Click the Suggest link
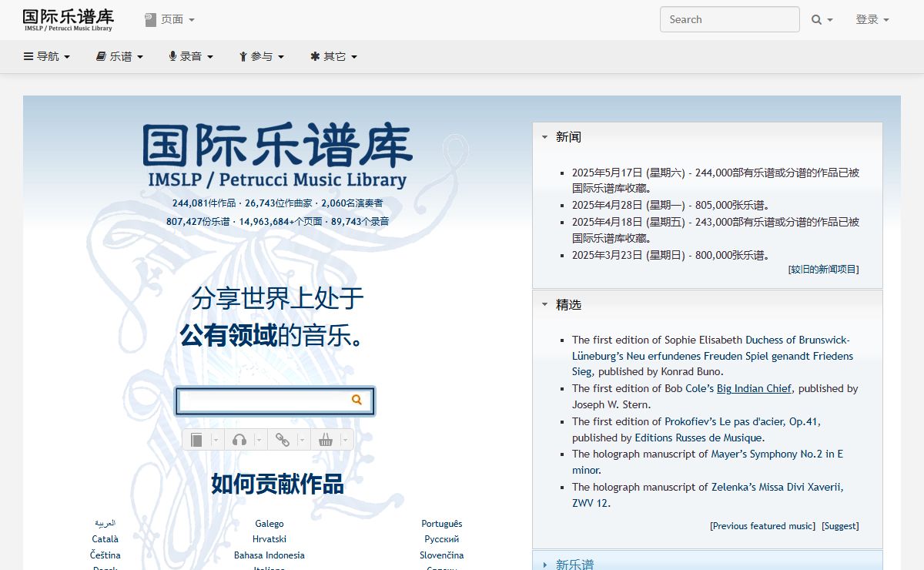Viewport: 924px width, 570px height. pos(840,526)
